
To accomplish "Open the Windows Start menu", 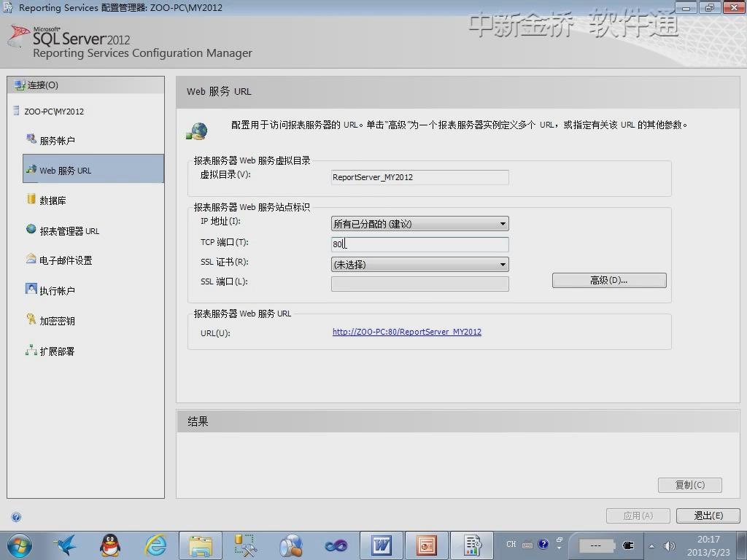I will tap(20, 545).
